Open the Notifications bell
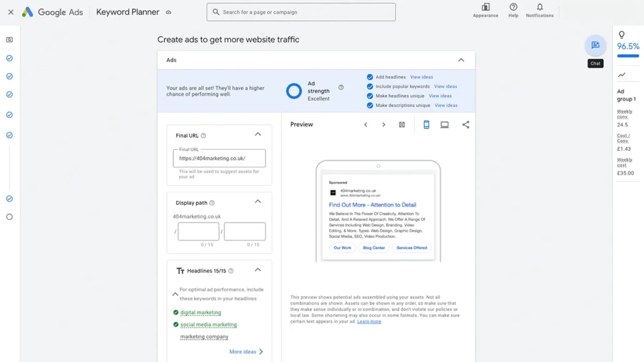 pyautogui.click(x=540, y=10)
